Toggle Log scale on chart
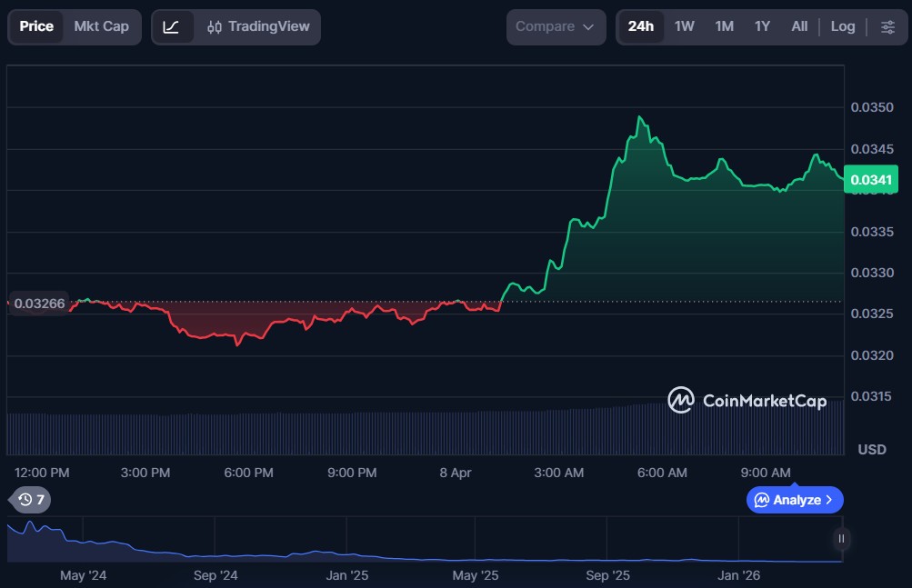912x588 pixels. point(843,26)
